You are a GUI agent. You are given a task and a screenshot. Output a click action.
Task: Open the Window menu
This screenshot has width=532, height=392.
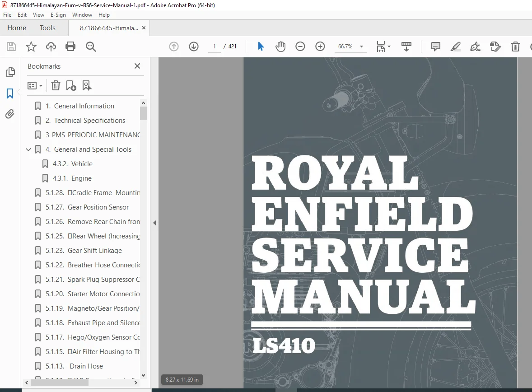[82, 15]
